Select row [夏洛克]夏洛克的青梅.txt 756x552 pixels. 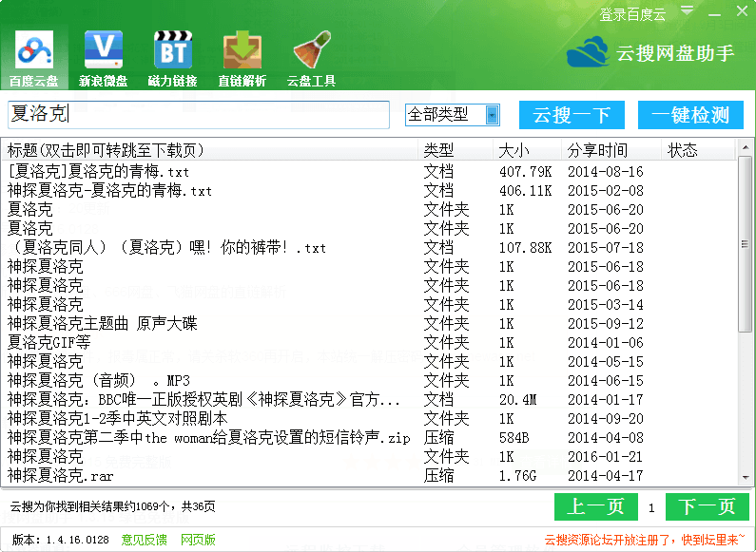(x=370, y=171)
